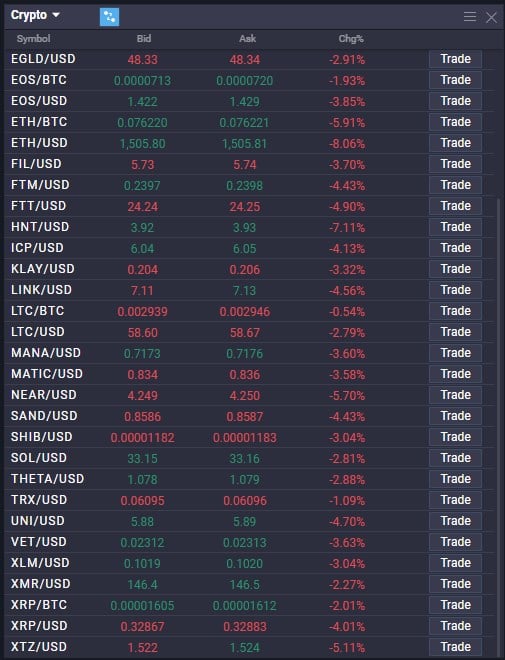The height and width of the screenshot is (660, 505).
Task: Sort list by Chg% column header
Action: click(351, 39)
